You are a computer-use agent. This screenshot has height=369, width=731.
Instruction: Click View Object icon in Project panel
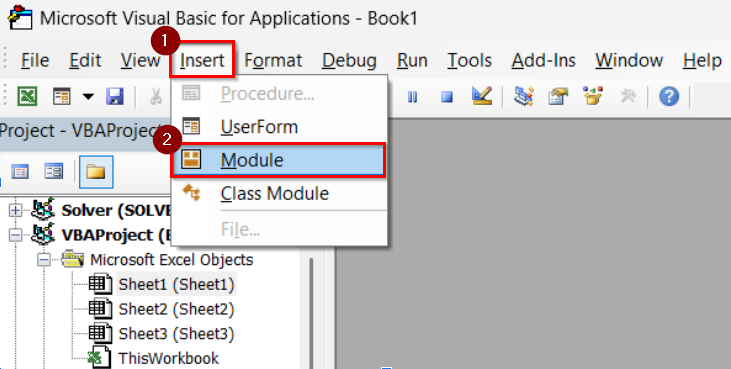coord(54,172)
